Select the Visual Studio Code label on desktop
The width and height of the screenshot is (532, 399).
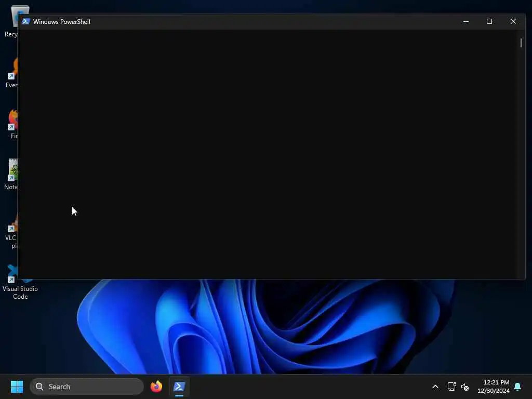point(20,292)
